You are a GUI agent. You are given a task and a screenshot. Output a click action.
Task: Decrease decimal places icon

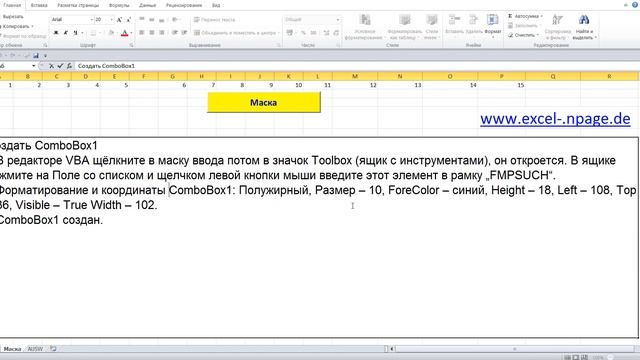[x=336, y=33]
